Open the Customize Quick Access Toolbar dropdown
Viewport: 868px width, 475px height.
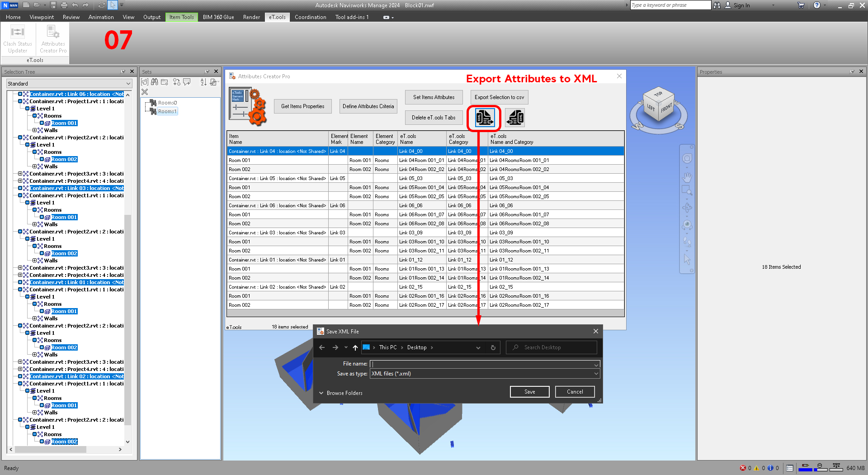[x=122, y=5]
